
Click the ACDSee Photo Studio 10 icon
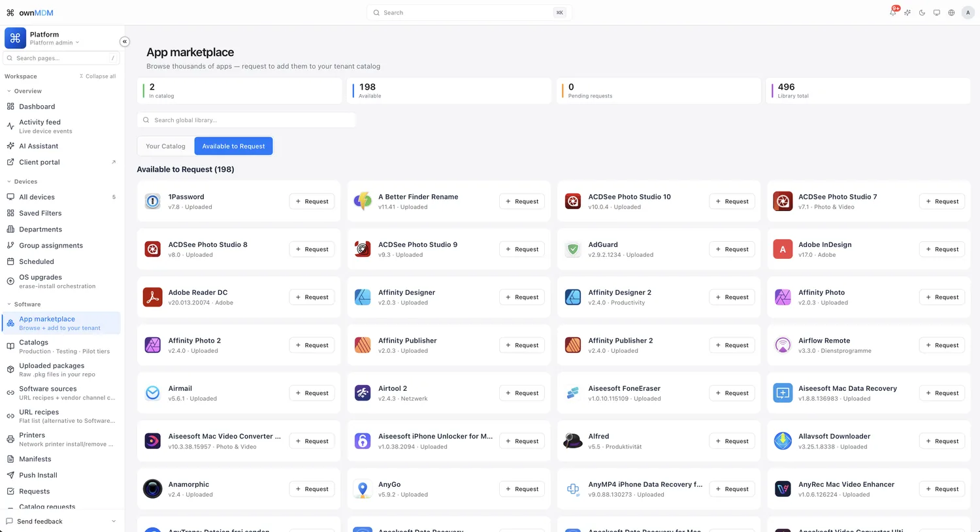573,201
